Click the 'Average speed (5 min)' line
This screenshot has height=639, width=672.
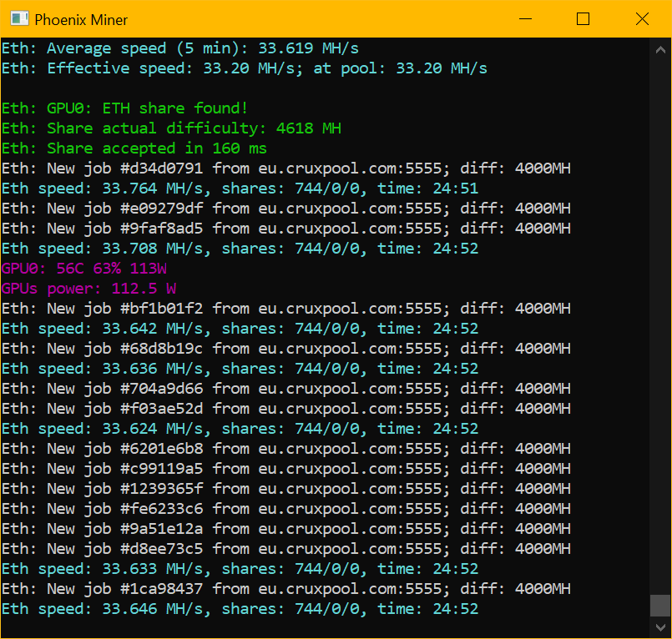[x=180, y=48]
